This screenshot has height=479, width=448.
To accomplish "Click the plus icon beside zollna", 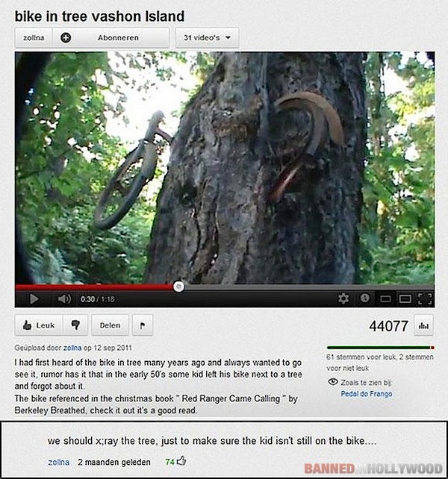I will (x=66, y=37).
